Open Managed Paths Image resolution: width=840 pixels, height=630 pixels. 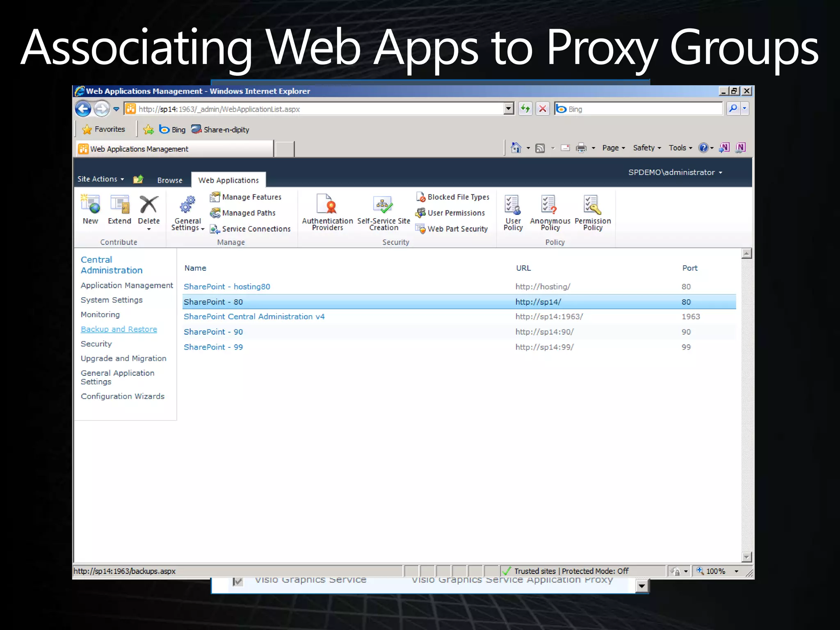tap(243, 213)
